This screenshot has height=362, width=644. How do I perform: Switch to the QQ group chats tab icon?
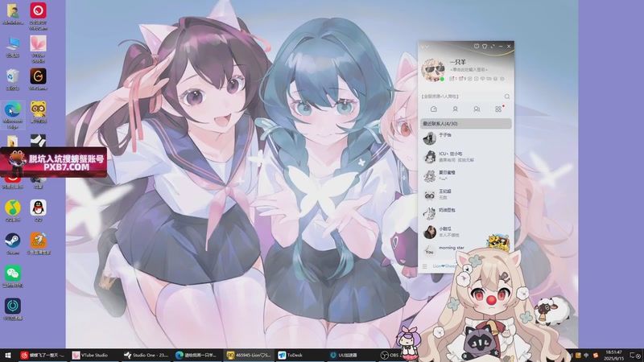pos(477,109)
